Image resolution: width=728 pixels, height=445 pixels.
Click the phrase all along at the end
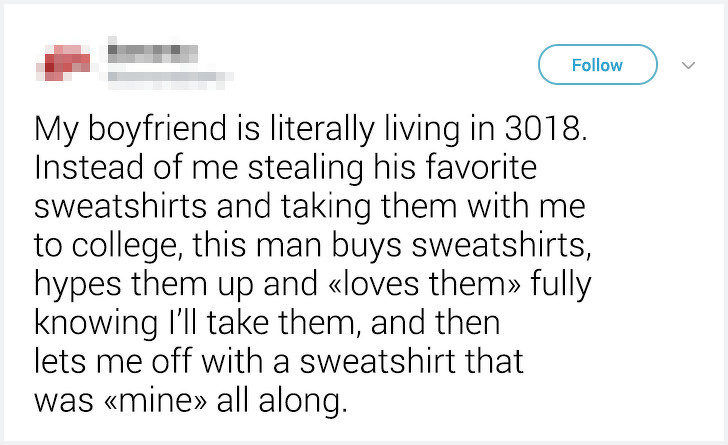point(282,400)
